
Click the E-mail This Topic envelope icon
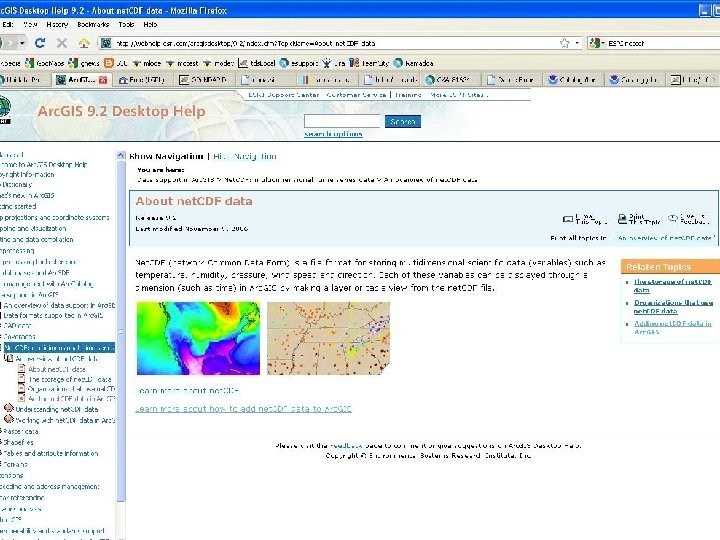click(x=568, y=219)
